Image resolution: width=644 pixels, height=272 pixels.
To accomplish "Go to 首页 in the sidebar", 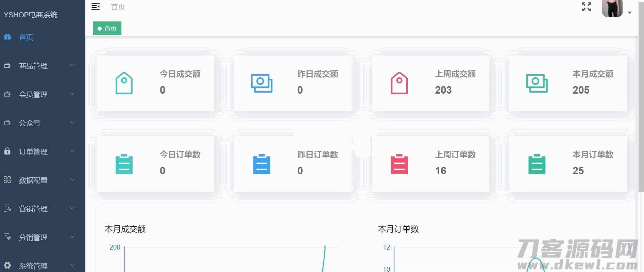I will tap(26, 37).
